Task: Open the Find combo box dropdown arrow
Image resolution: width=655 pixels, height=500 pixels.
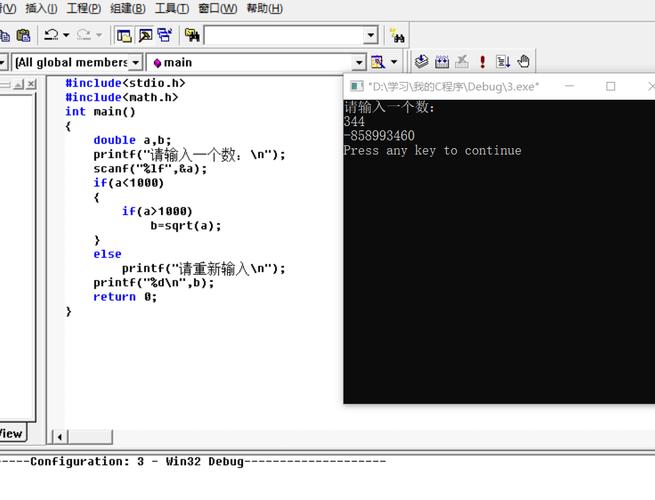Action: click(x=370, y=35)
